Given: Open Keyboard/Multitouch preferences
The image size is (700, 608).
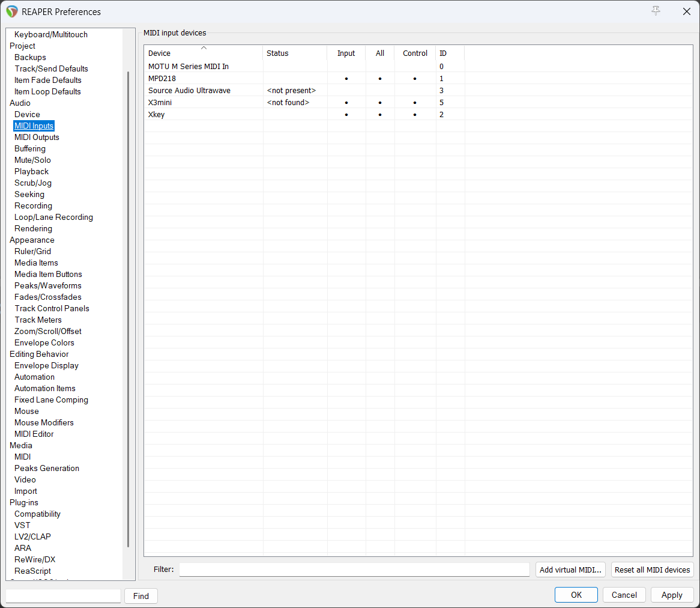Looking at the screenshot, I should coord(51,34).
